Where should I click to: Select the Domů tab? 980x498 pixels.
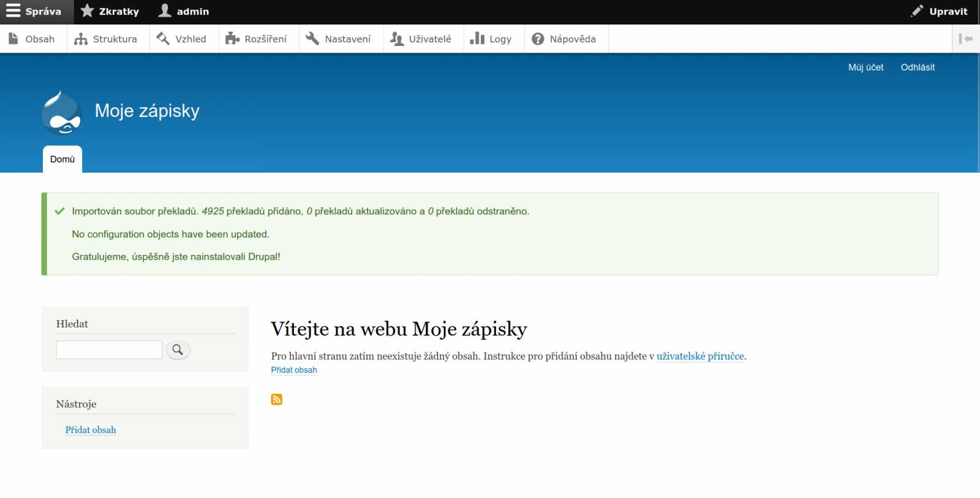(62, 159)
